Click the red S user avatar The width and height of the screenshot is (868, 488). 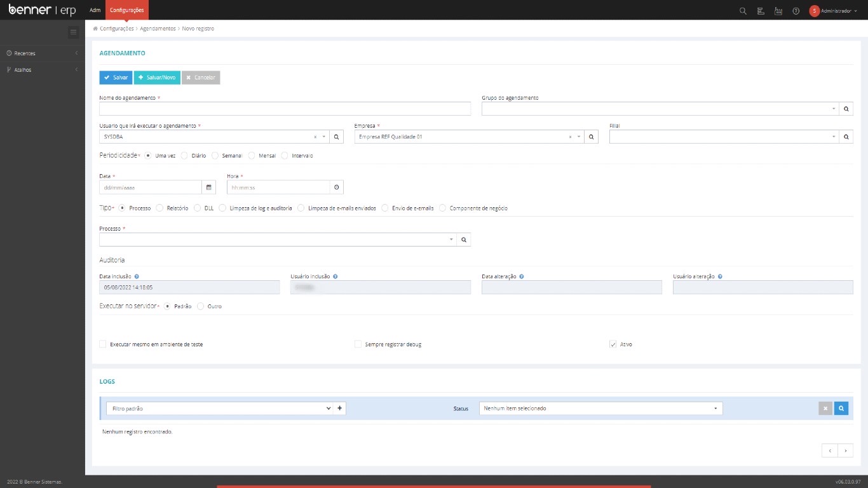click(x=814, y=11)
